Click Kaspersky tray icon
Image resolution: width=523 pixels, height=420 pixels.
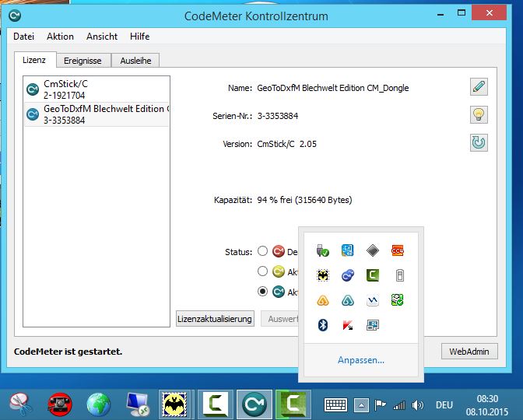coord(348,325)
